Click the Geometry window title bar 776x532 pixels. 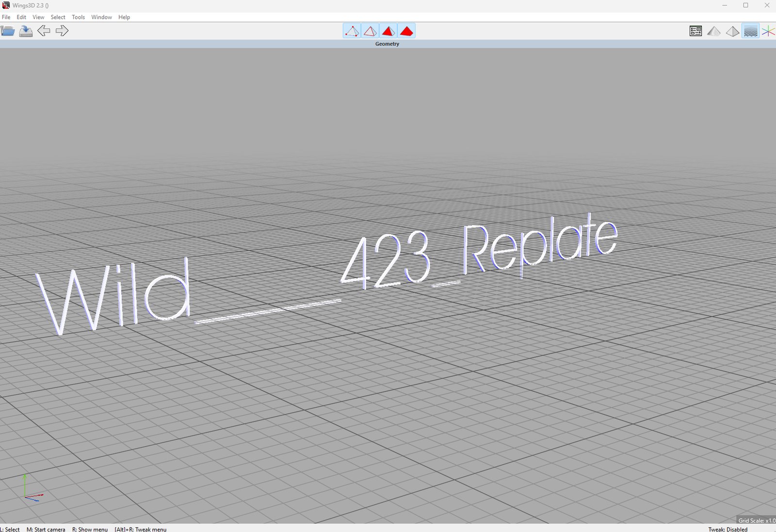[387, 44]
